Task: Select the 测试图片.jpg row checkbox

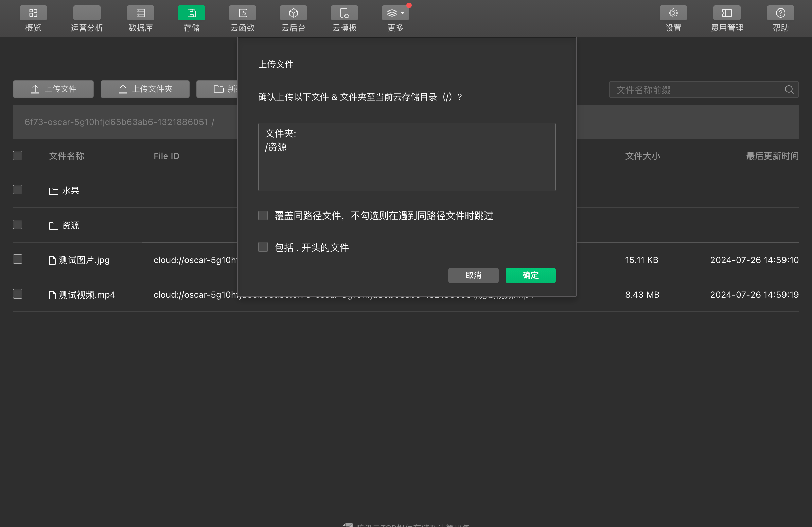Action: coord(18,259)
